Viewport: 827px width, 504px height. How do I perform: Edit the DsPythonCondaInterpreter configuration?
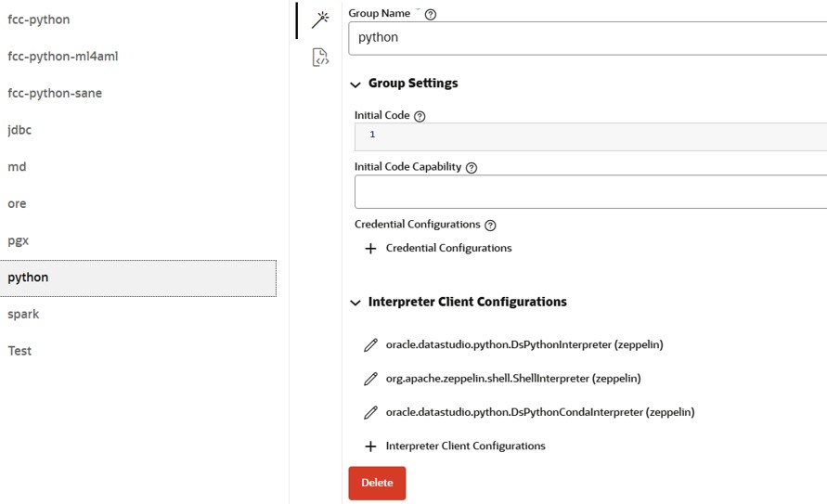371,412
